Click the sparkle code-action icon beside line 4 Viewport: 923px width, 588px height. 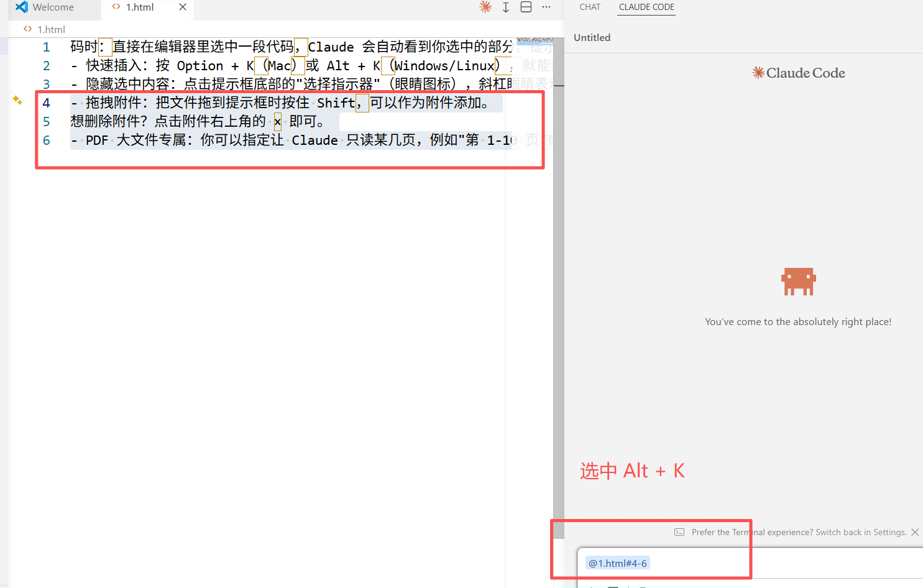coord(17,100)
